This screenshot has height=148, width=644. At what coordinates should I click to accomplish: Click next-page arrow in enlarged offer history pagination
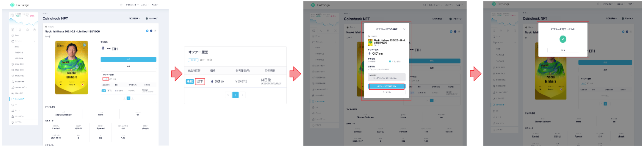tap(243, 95)
